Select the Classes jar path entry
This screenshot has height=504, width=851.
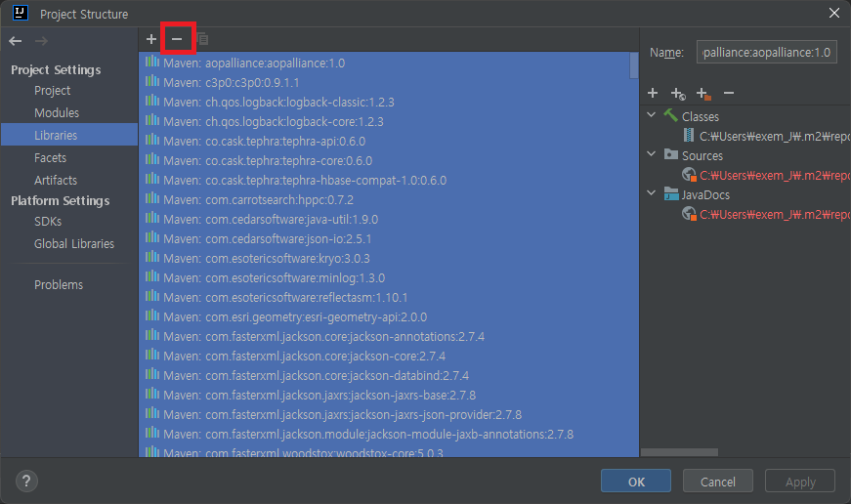click(775, 136)
